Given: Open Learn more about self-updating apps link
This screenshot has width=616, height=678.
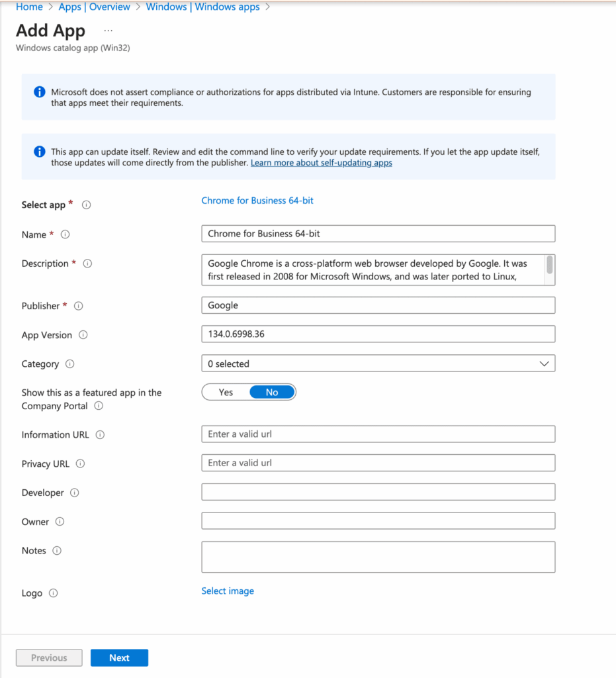Looking at the screenshot, I should click(x=321, y=163).
